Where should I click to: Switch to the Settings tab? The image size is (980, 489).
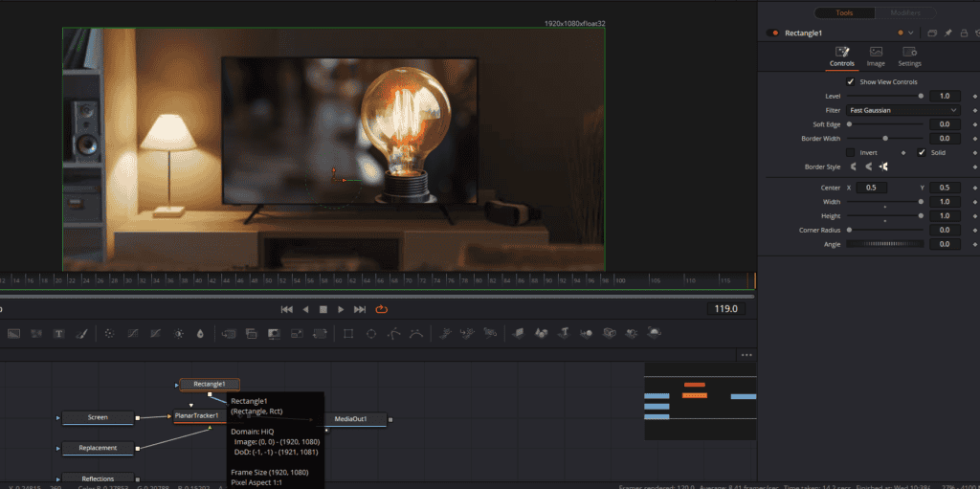909,56
